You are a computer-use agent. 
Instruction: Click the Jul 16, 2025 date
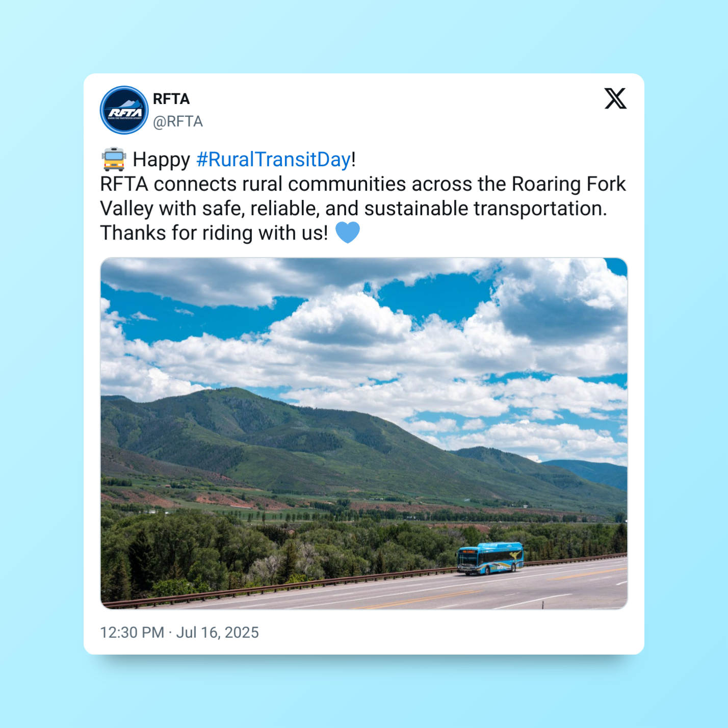[218, 633]
